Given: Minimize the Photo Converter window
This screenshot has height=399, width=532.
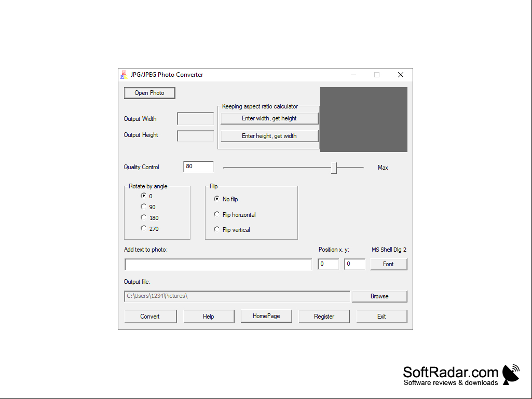Looking at the screenshot, I should [353, 75].
